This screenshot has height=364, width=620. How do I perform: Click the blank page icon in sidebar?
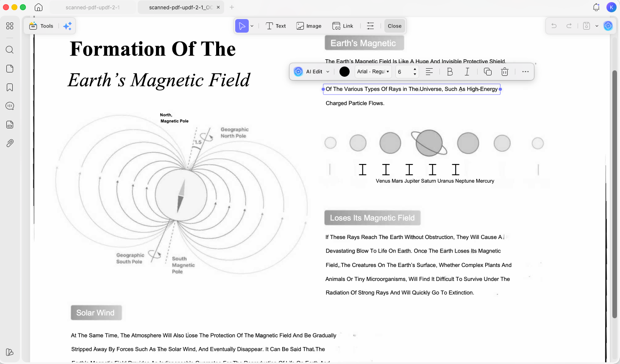click(10, 69)
